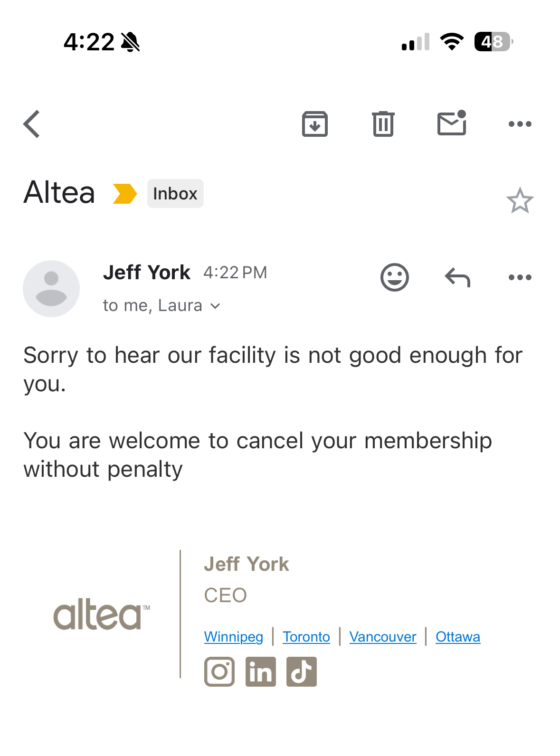Open the Vancouver link in signature
The height and width of the screenshot is (756, 560).
click(x=383, y=637)
